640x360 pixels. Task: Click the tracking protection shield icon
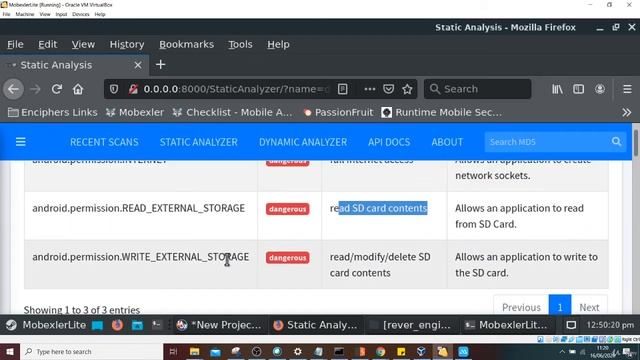point(114,89)
